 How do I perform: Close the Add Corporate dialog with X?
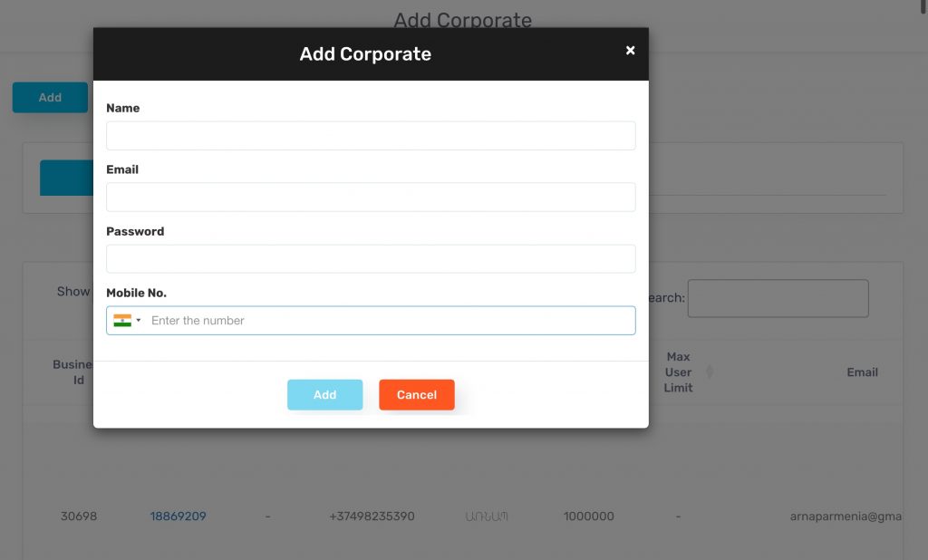pos(631,51)
